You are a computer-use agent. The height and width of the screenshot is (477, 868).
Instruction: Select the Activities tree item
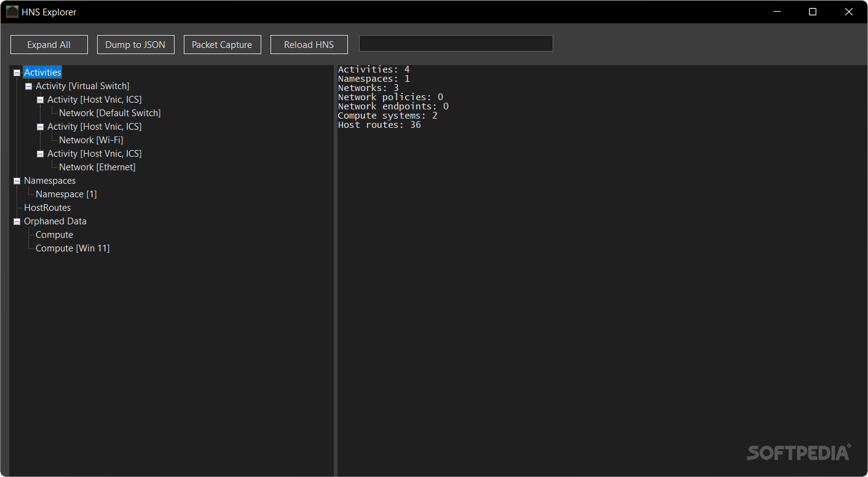42,73
